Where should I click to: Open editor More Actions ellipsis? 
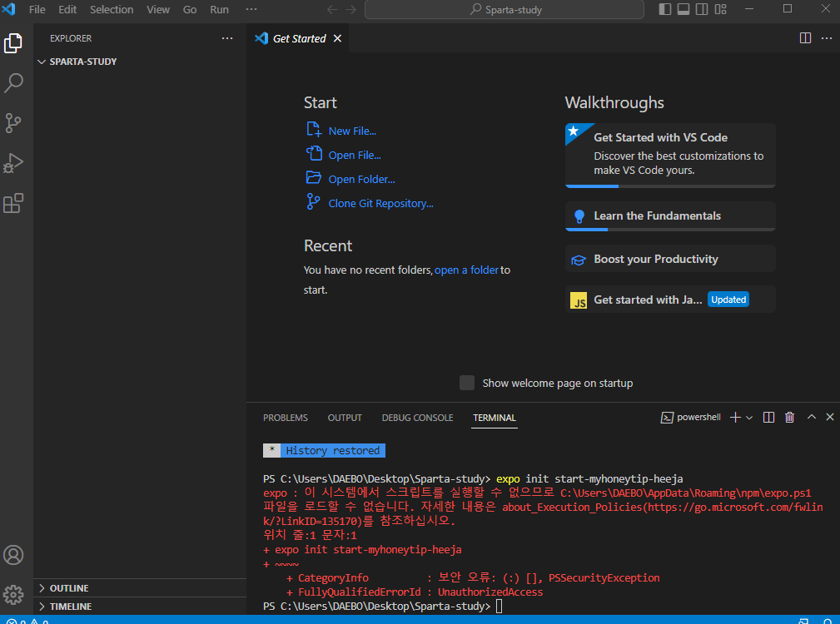(827, 38)
